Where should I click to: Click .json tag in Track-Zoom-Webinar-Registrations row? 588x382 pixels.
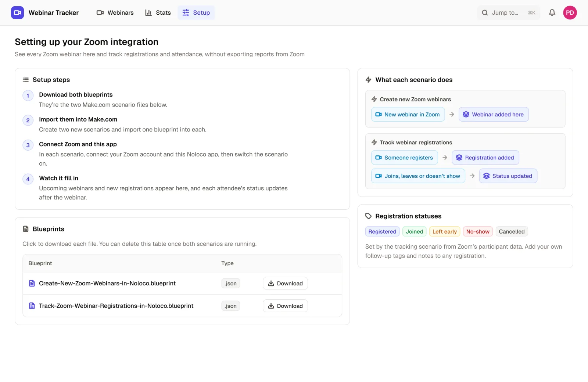[x=231, y=306]
